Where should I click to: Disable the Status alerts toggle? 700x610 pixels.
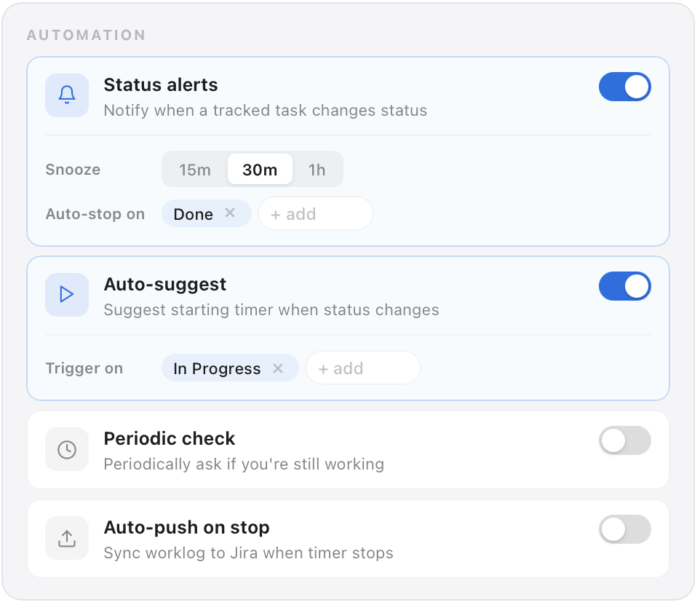pyautogui.click(x=624, y=87)
